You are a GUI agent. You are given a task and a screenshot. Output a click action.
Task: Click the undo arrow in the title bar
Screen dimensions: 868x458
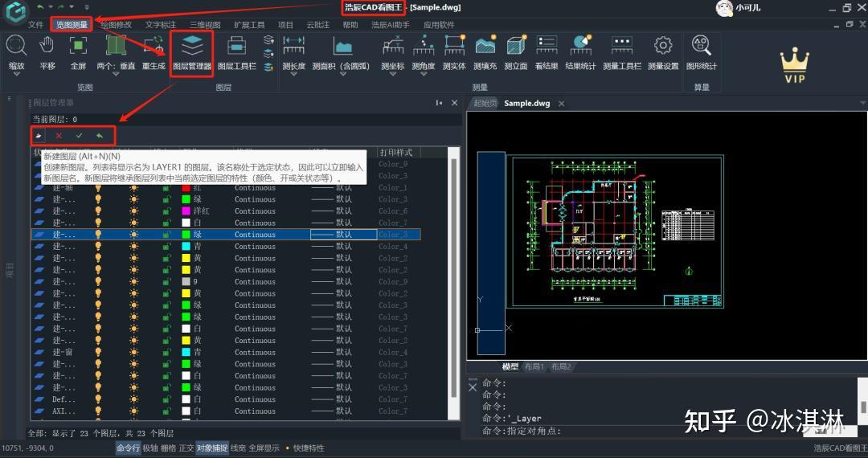coord(40,6)
